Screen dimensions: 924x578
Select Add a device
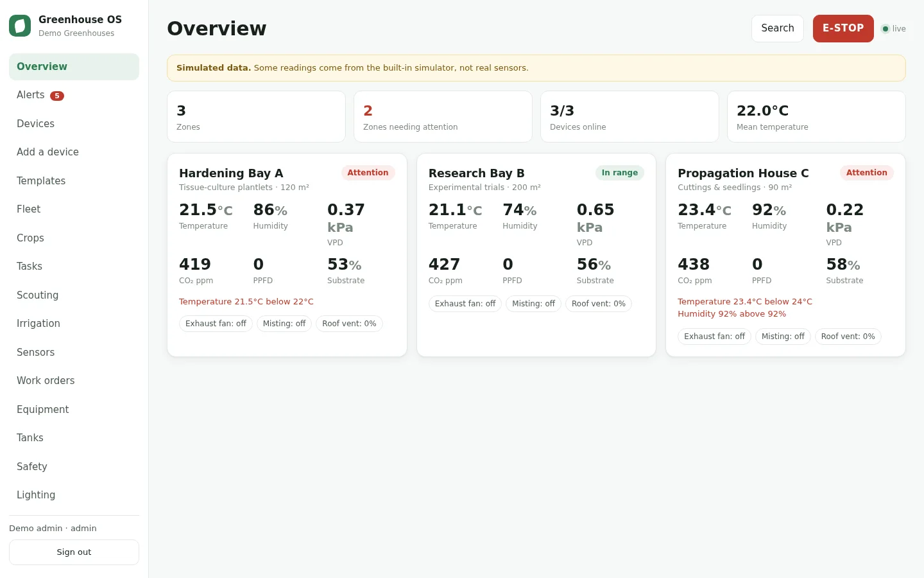[x=74, y=152]
